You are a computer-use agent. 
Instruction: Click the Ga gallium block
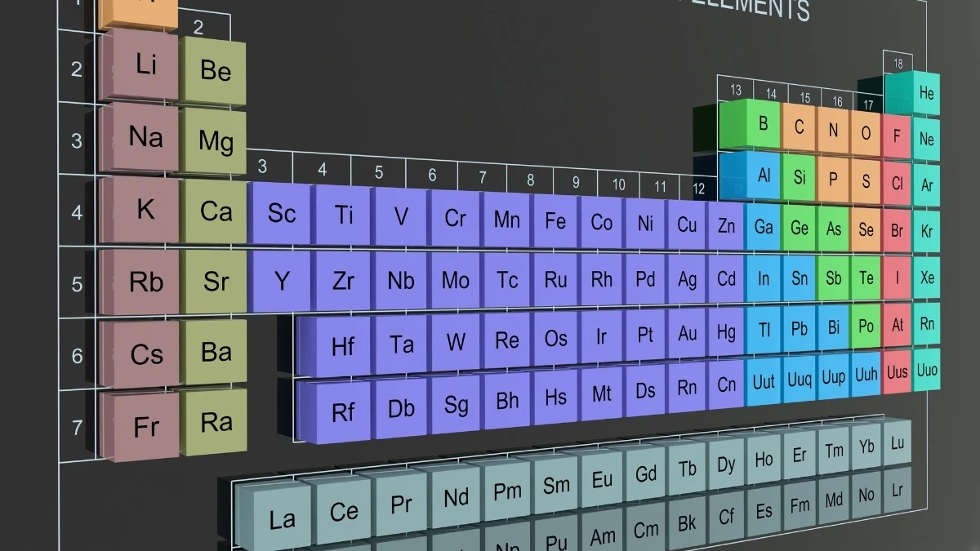(x=764, y=227)
